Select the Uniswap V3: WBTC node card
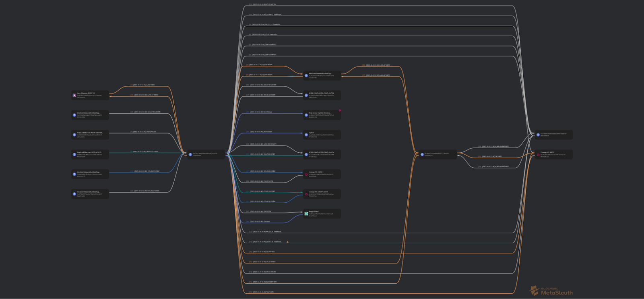The image size is (644, 299). [x=554, y=155]
